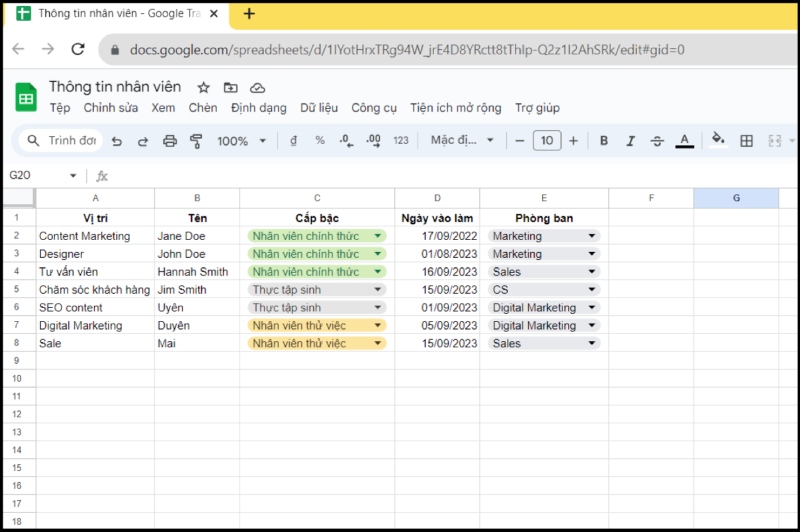The image size is (800, 532).
Task: Click the font size field showing 10
Action: tap(547, 141)
